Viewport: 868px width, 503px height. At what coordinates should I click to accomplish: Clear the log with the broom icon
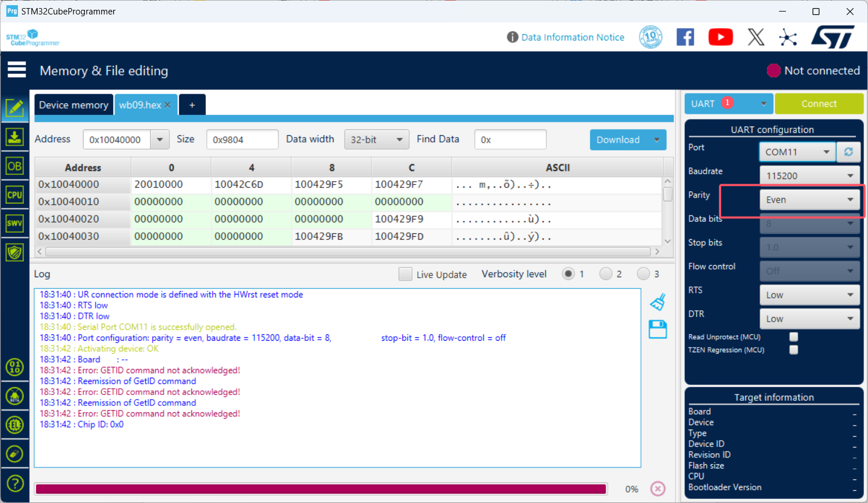(x=658, y=302)
